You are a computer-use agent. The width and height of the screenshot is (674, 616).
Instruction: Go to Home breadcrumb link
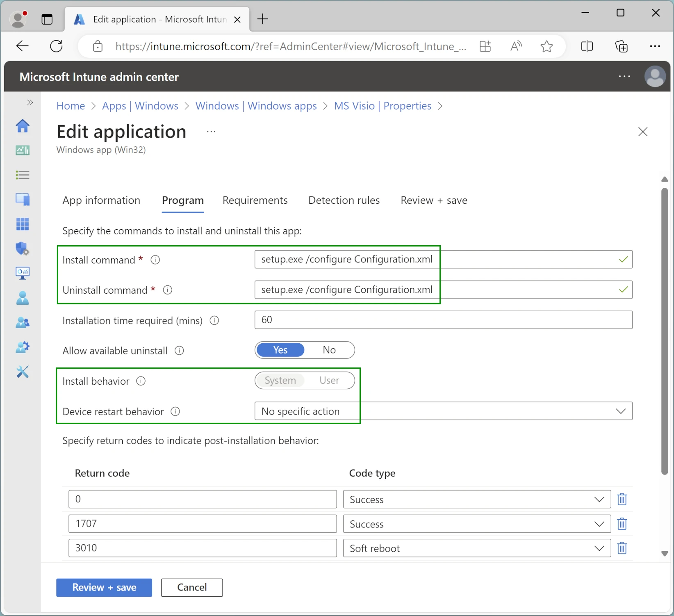point(71,106)
